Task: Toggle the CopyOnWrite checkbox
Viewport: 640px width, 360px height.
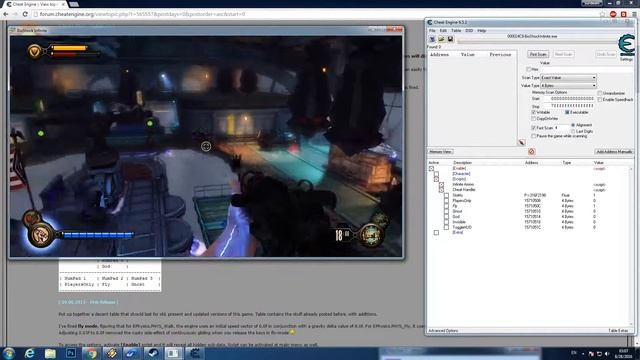Action: (x=533, y=118)
